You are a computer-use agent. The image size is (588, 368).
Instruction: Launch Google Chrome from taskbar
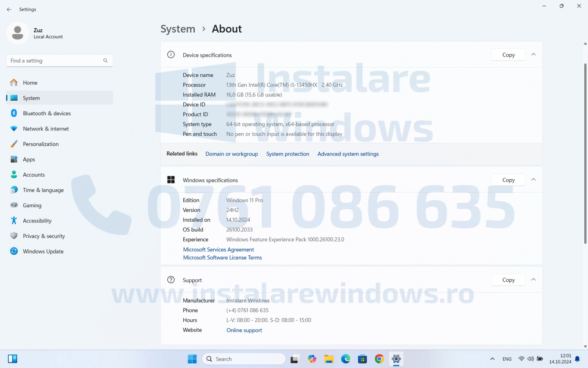coord(379,359)
